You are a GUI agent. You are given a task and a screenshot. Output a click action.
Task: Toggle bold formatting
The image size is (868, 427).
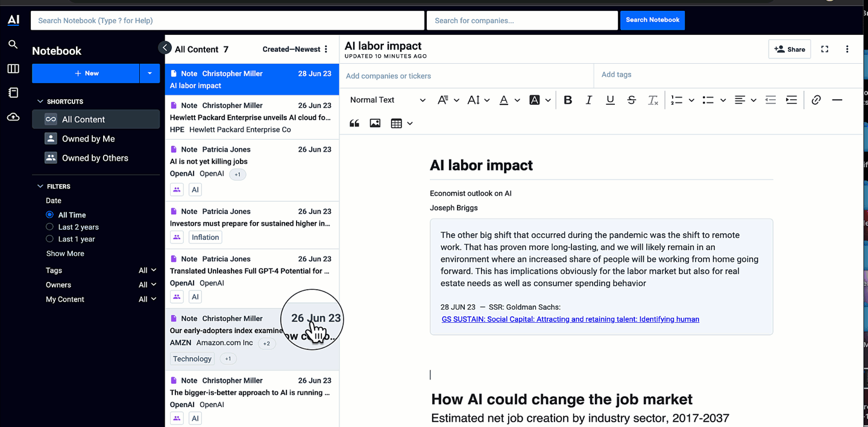[568, 100]
